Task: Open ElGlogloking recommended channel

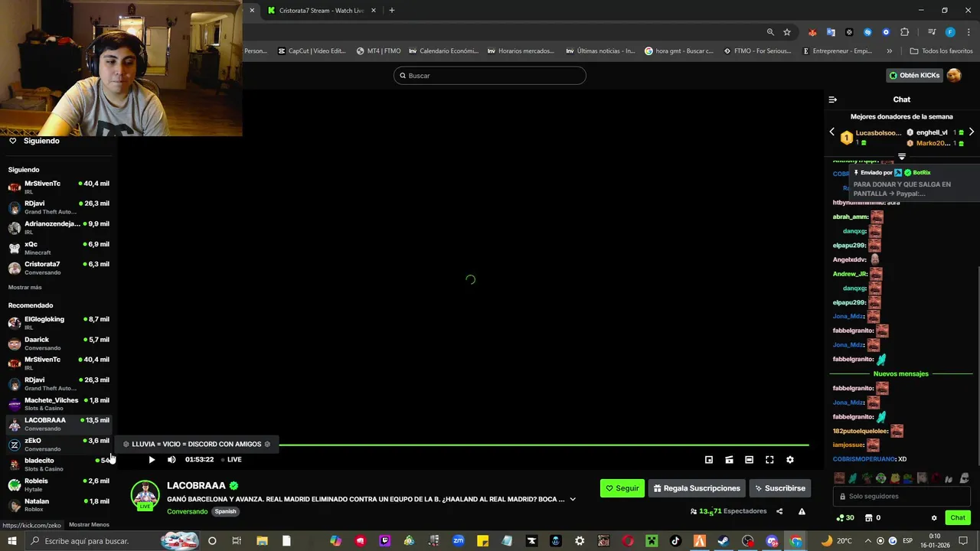Action: [58, 322]
